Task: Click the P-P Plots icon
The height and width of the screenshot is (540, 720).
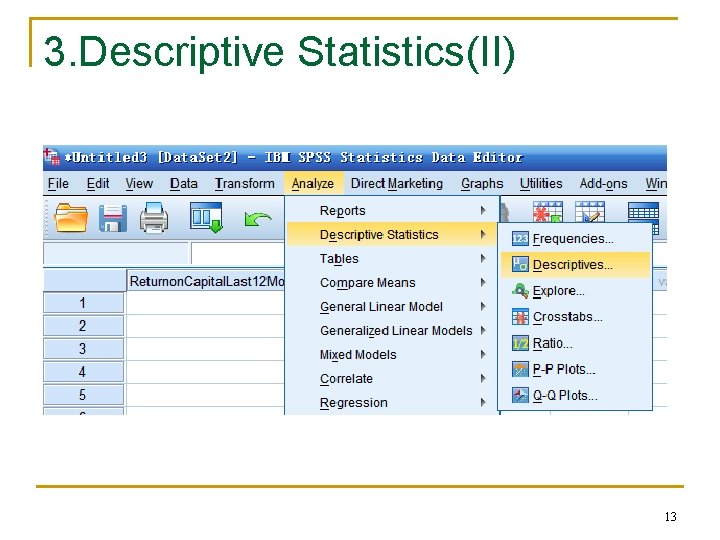Action: point(520,369)
